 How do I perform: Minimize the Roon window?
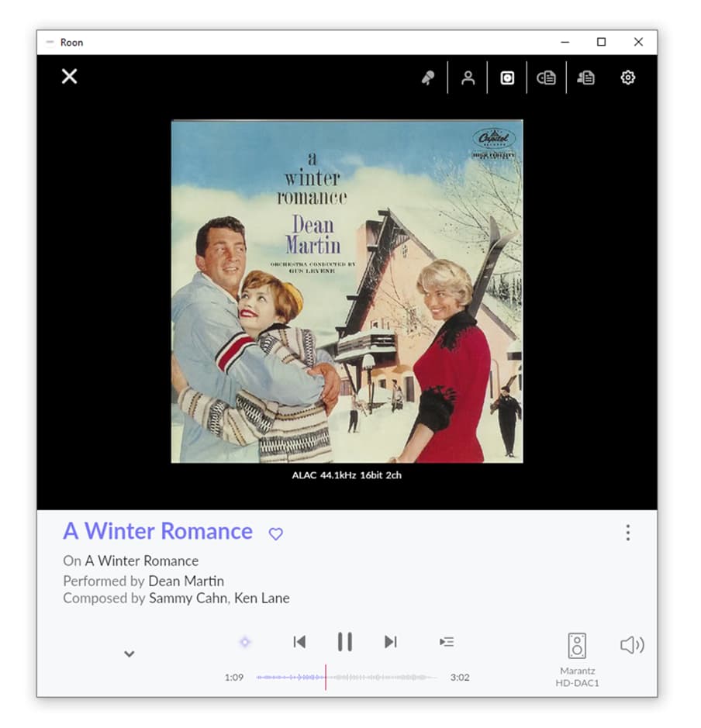(x=565, y=42)
